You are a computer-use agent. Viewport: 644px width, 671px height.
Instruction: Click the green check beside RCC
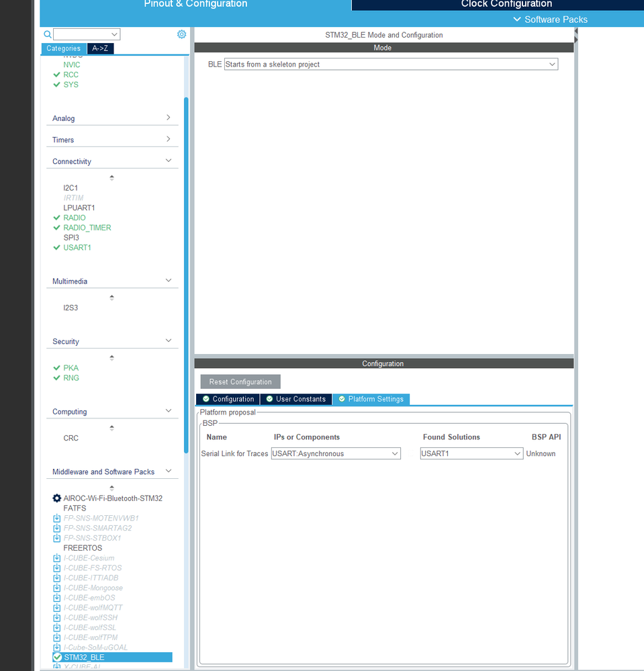[56, 75]
